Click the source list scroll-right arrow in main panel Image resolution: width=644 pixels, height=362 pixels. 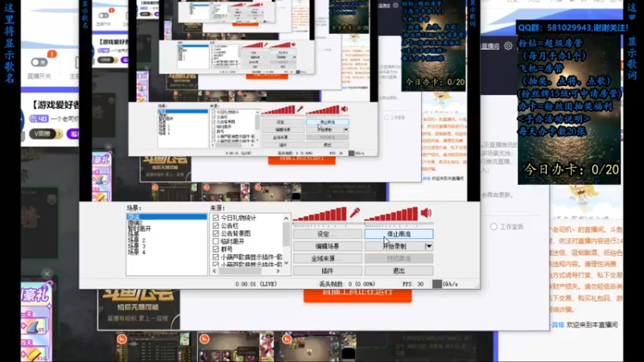[x=278, y=271]
